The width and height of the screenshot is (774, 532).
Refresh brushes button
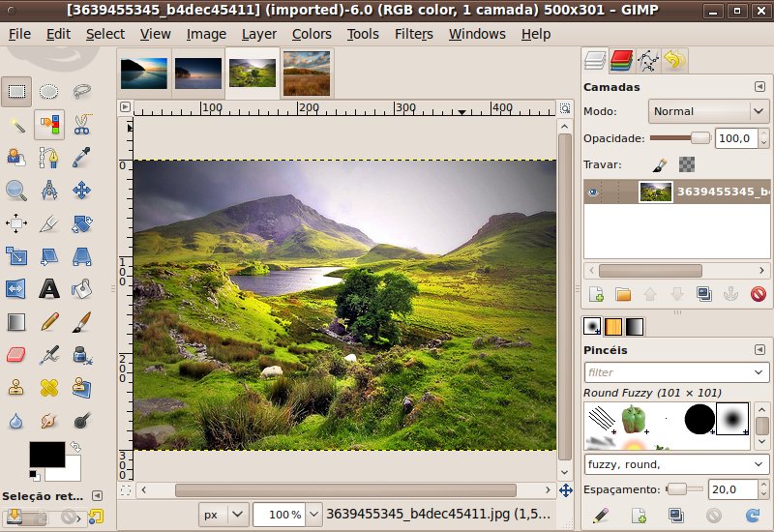tap(753, 516)
